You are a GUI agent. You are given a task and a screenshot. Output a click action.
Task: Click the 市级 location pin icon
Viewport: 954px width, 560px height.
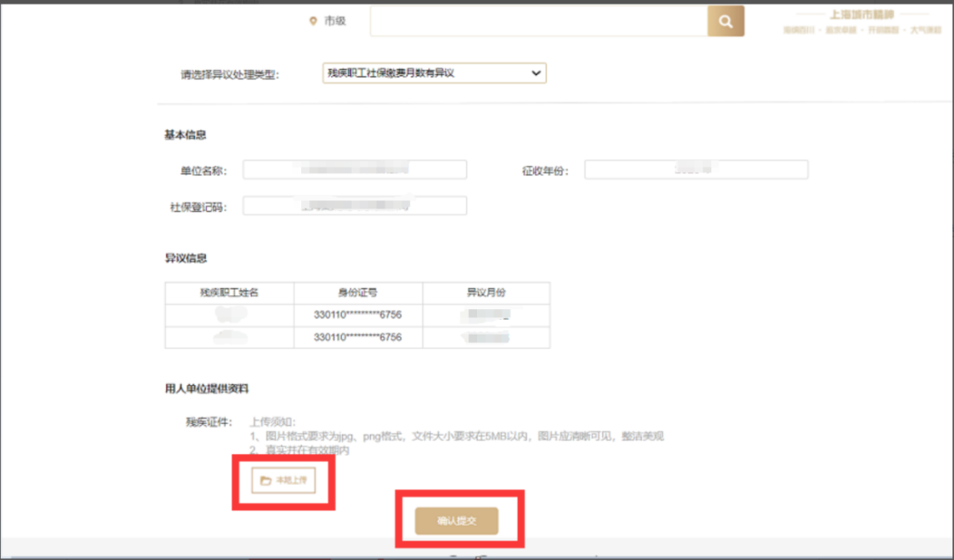point(313,21)
